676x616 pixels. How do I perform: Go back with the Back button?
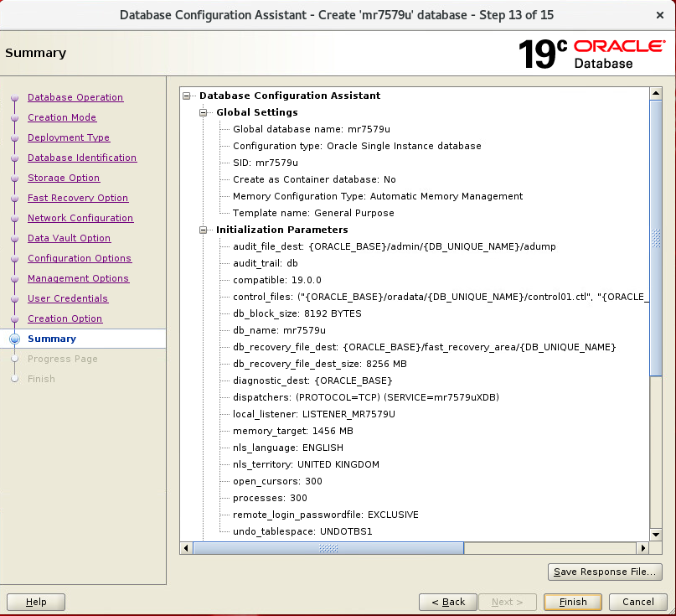pos(448,602)
